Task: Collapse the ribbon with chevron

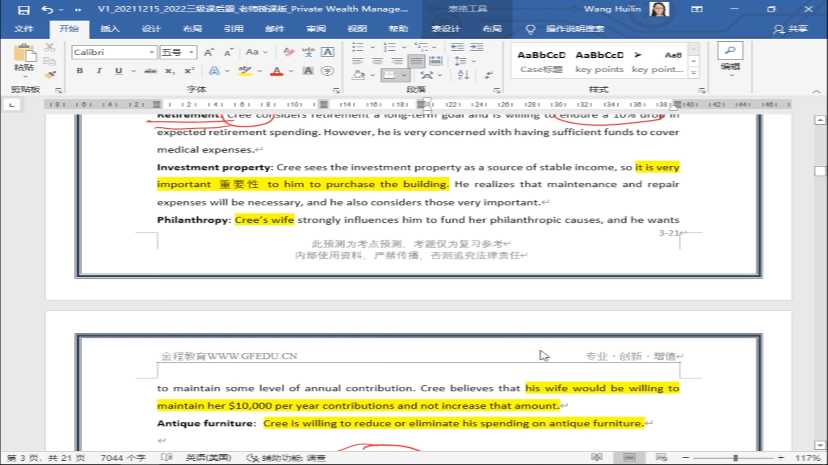Action: pyautogui.click(x=816, y=91)
